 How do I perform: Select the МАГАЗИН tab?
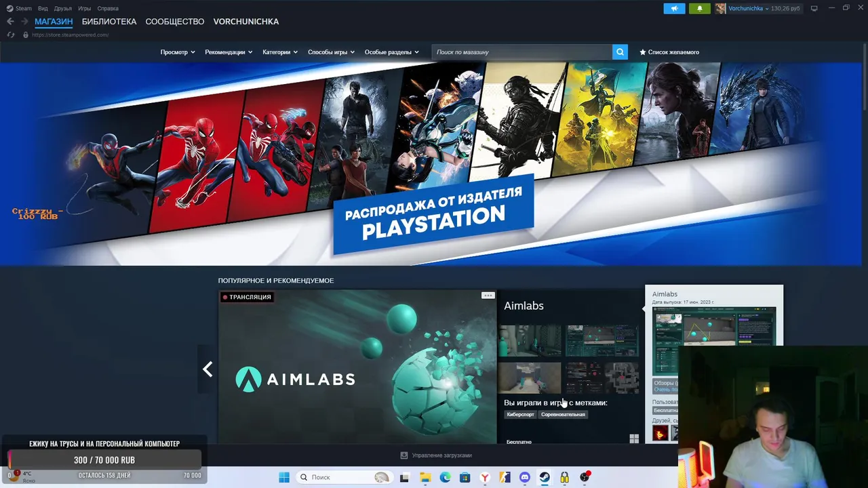[x=54, y=22]
